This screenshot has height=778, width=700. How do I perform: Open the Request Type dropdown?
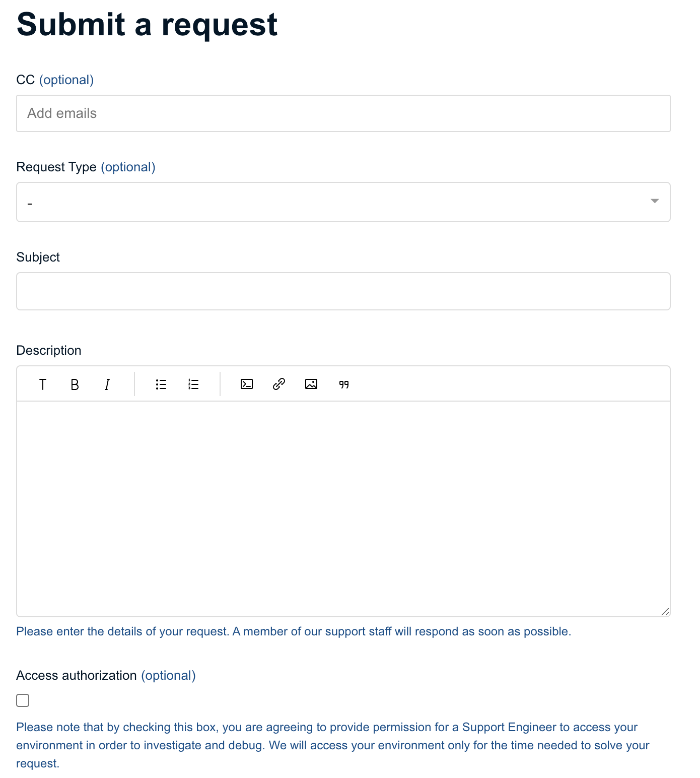pyautogui.click(x=342, y=202)
